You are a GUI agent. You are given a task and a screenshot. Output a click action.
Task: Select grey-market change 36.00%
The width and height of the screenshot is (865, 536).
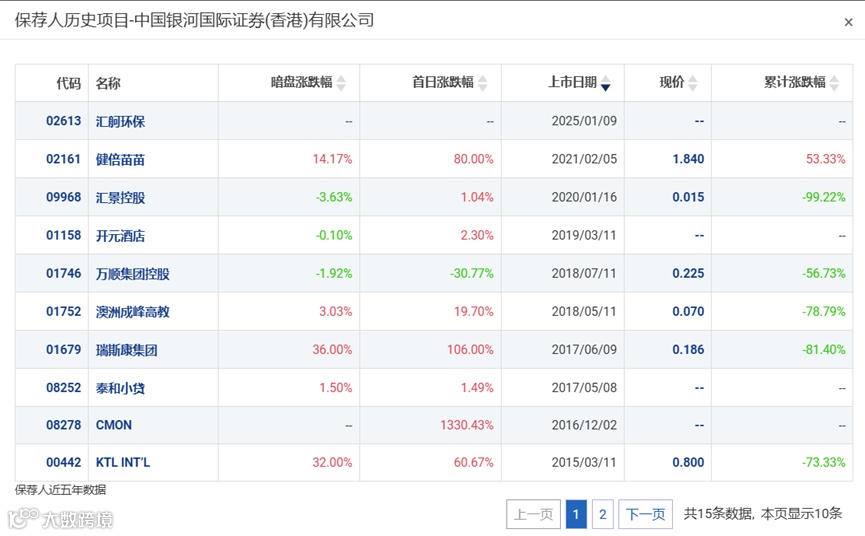tap(332, 349)
